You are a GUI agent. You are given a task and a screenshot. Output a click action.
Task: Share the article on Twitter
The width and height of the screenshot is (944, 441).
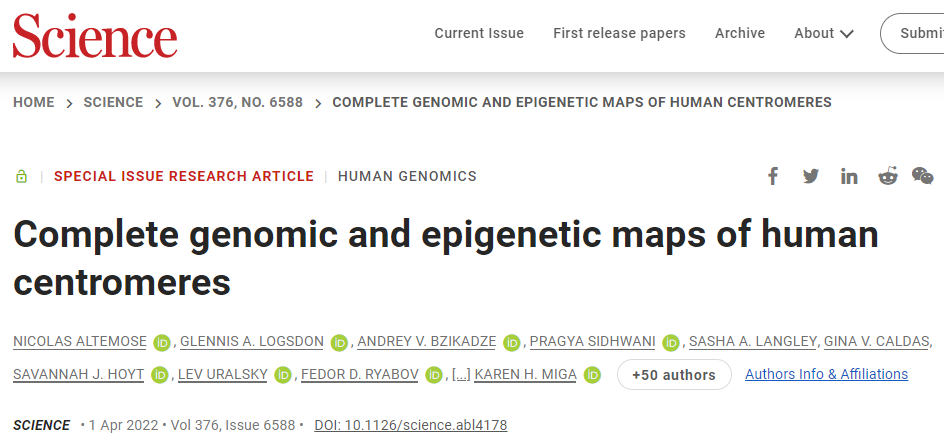click(x=810, y=176)
